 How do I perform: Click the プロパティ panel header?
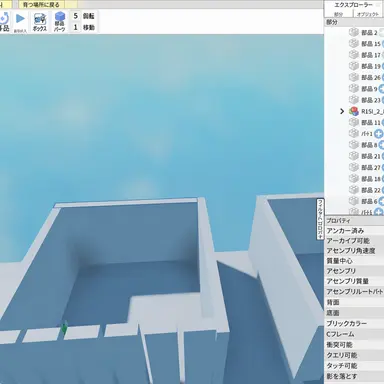pos(354,221)
